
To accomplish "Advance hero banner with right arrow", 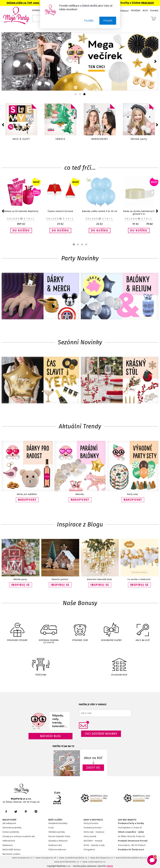I will (155, 61).
